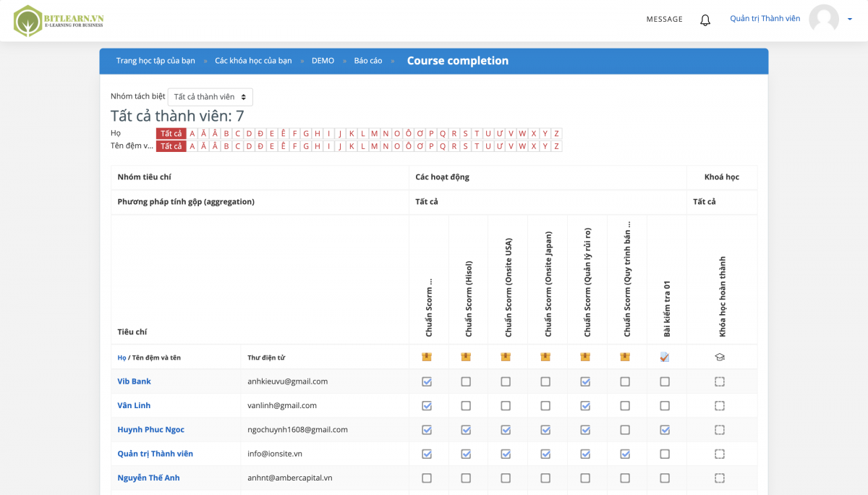Open the notification bell
The height and width of the screenshot is (495, 868).
click(x=705, y=20)
